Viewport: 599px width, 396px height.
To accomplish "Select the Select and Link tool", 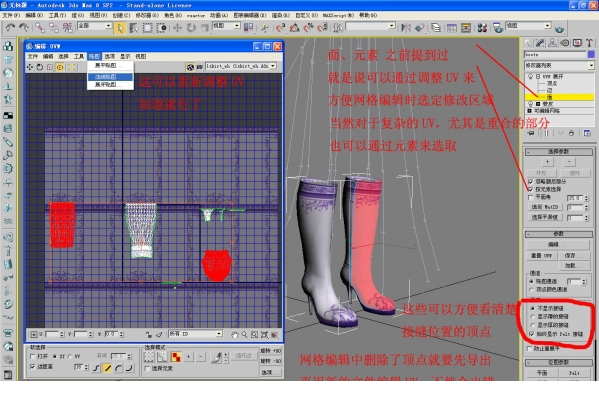I will (40, 27).
